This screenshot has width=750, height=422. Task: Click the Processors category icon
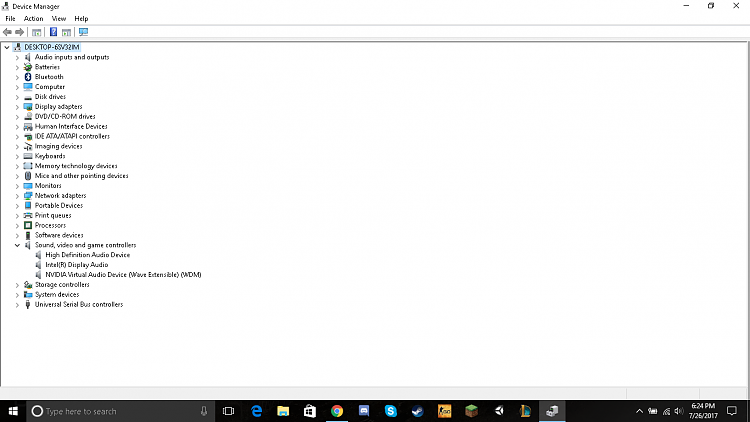28,225
